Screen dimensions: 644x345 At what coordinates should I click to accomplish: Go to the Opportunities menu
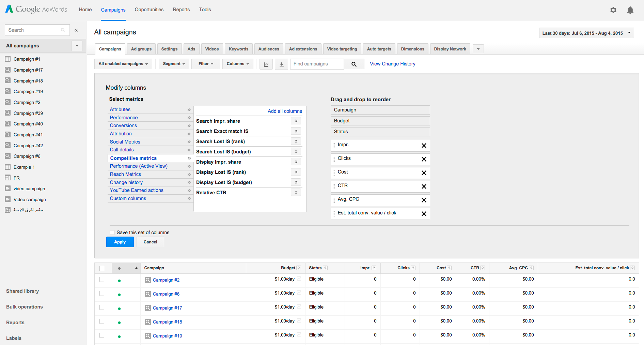[149, 10]
